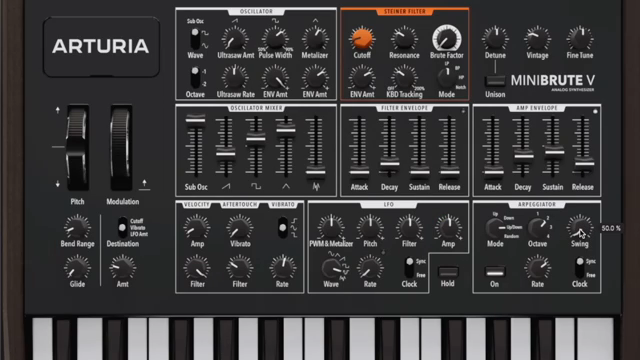
Task: Click the Glide knob
Action: pyautogui.click(x=77, y=268)
